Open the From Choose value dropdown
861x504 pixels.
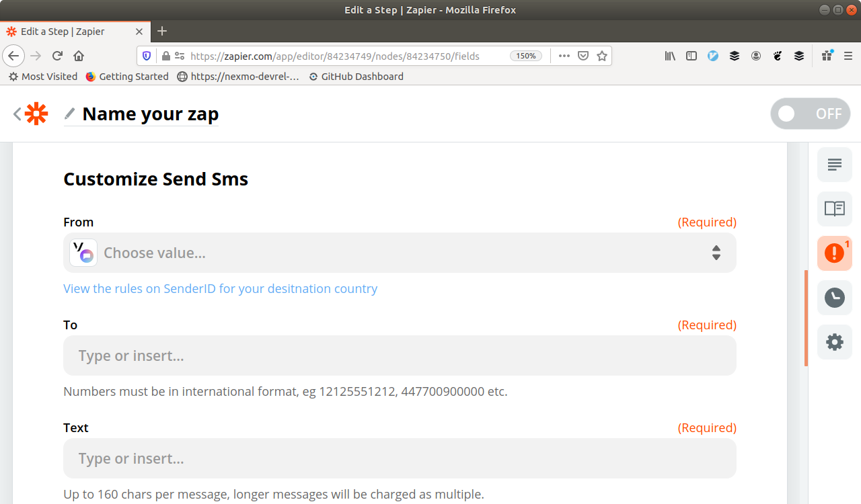(400, 253)
